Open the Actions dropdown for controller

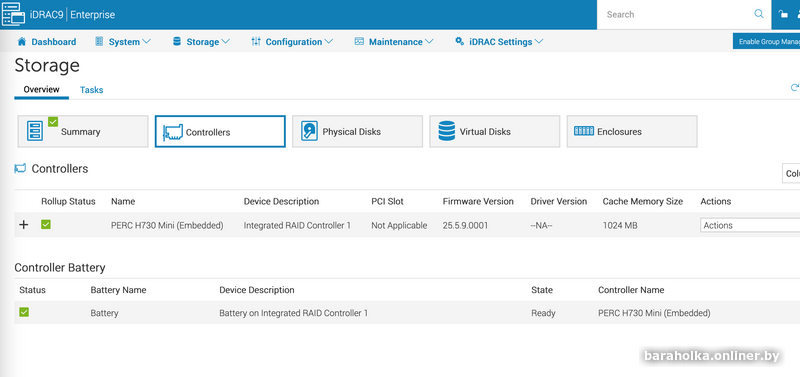750,225
